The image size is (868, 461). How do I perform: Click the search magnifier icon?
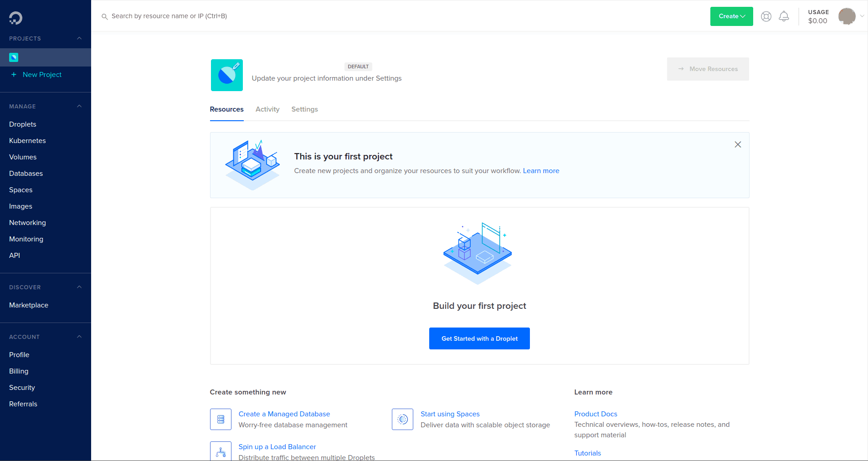pyautogui.click(x=104, y=16)
